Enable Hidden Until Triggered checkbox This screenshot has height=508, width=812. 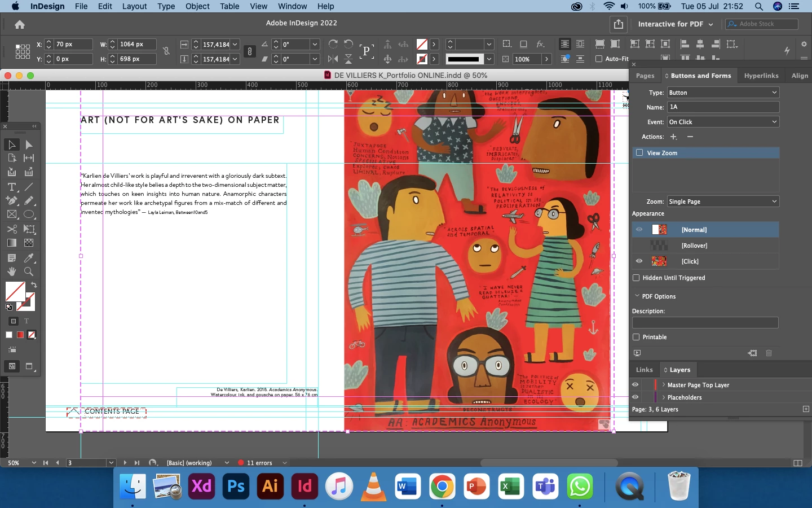[636, 278]
